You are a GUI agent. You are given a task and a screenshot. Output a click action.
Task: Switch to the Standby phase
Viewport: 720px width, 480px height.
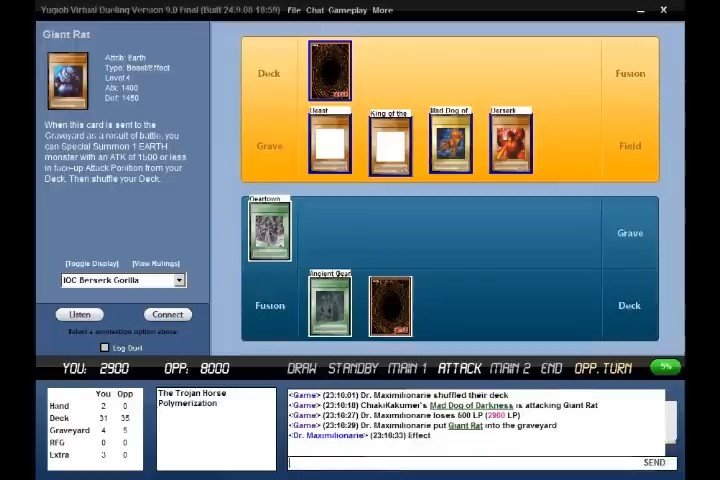point(353,368)
